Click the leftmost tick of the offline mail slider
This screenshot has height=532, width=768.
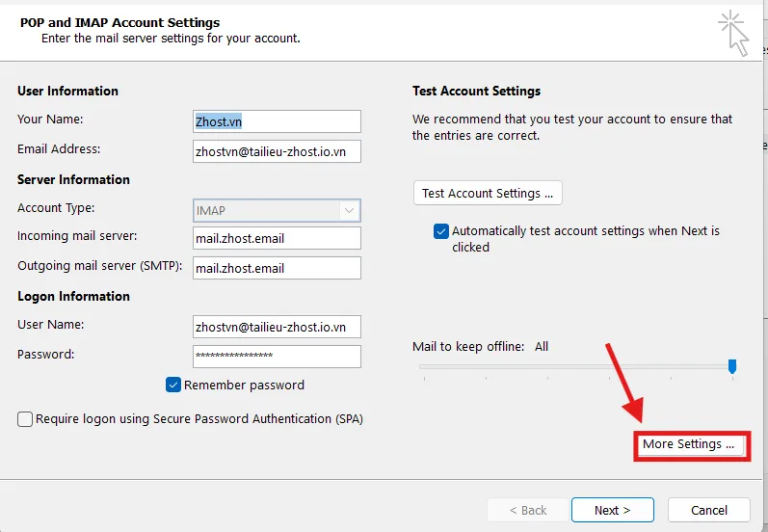click(x=423, y=378)
